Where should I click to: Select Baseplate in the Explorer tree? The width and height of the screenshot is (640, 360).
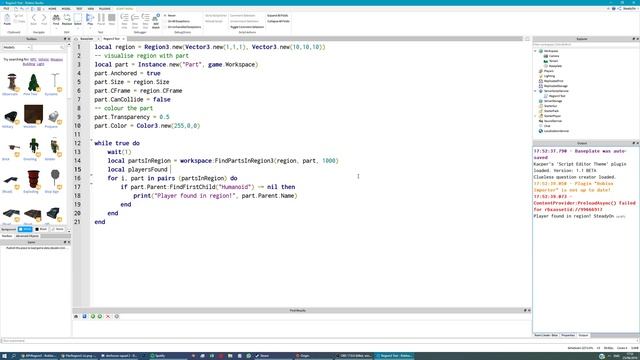(555, 66)
